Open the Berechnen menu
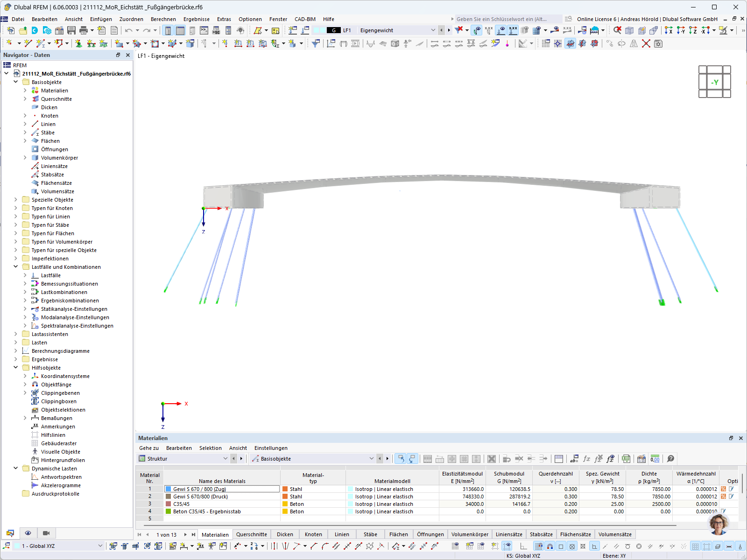 [x=163, y=19]
